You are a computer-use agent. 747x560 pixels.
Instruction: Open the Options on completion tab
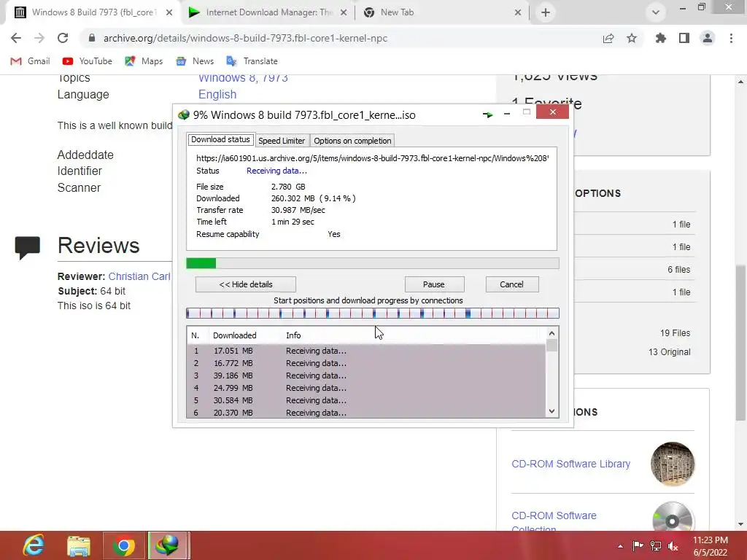pyautogui.click(x=352, y=141)
